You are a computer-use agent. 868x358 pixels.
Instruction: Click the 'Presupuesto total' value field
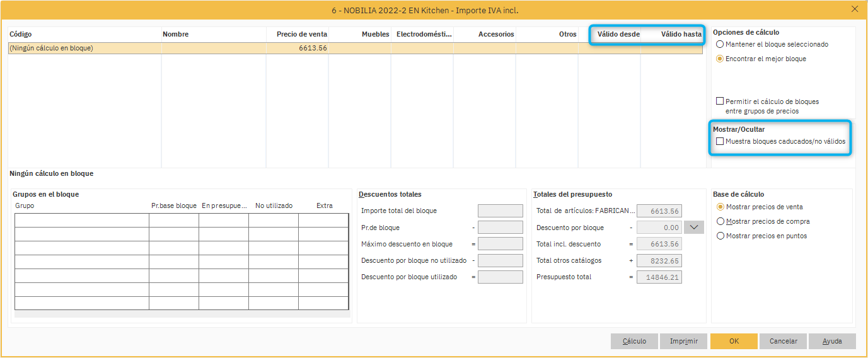[659, 277]
